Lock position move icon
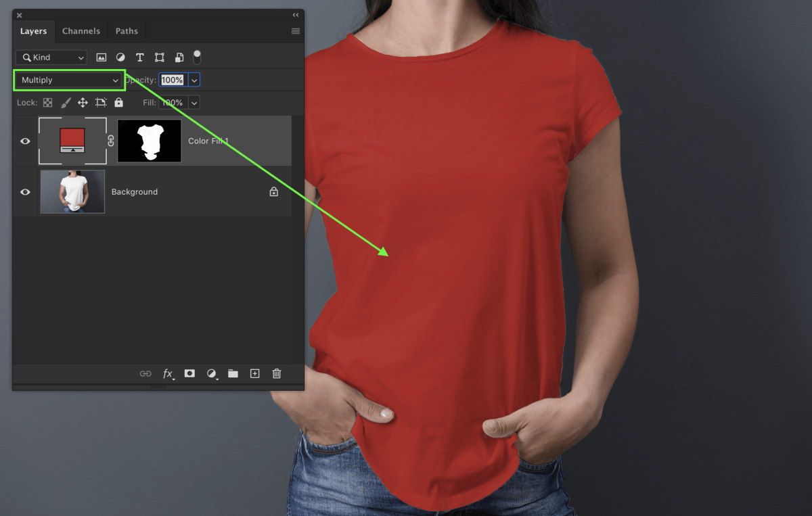The height and width of the screenshot is (516, 812). click(x=83, y=103)
